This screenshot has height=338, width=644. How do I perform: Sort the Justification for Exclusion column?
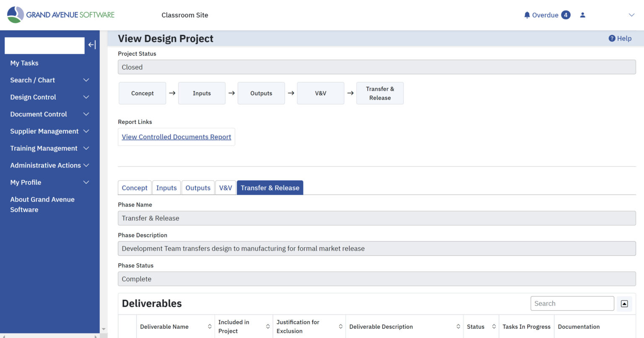[340, 326]
